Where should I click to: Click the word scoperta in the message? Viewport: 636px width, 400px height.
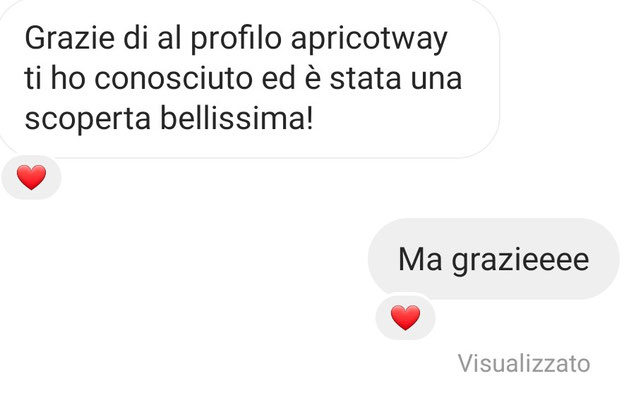pos(88,120)
